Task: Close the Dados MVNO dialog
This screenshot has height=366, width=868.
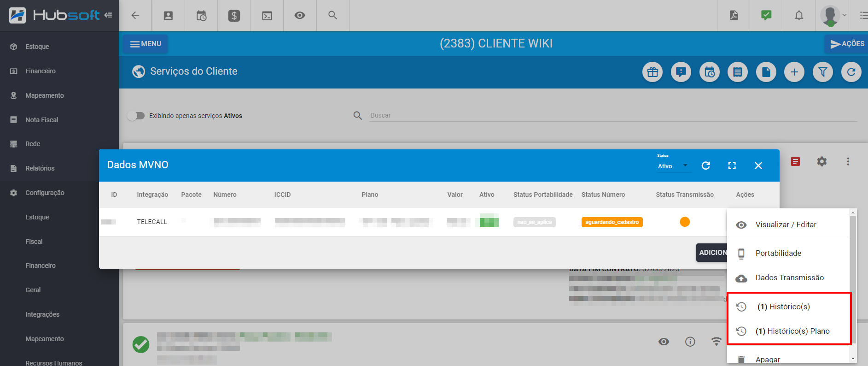Action: [758, 165]
